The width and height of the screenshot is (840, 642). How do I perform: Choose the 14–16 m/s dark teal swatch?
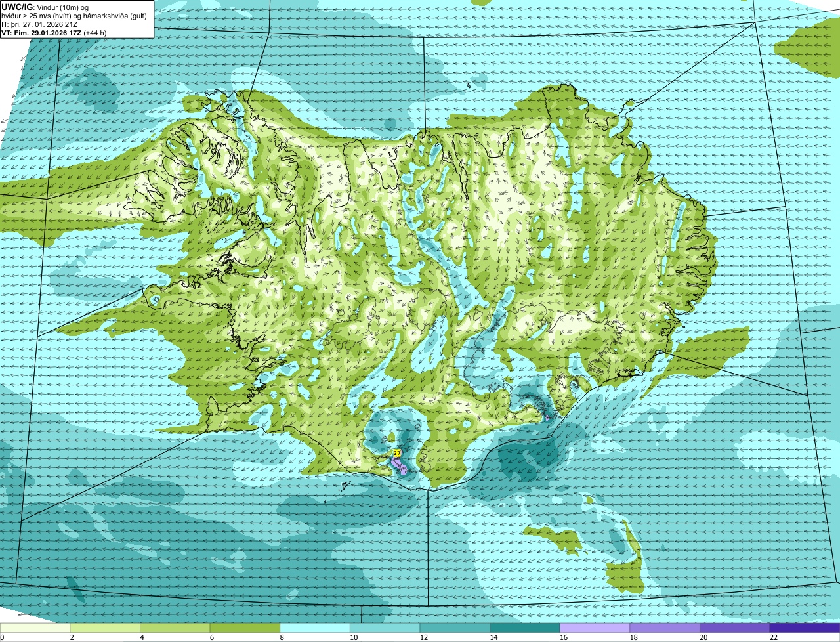(x=525, y=628)
